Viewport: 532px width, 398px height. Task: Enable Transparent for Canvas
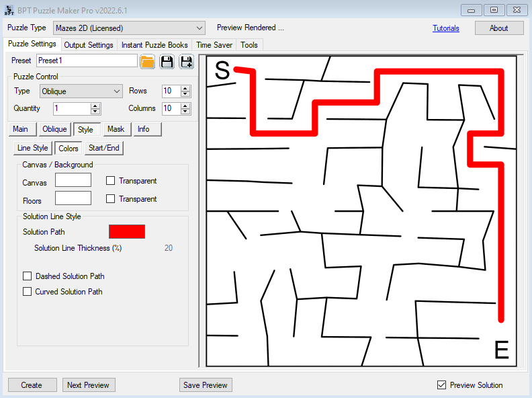pyautogui.click(x=110, y=180)
